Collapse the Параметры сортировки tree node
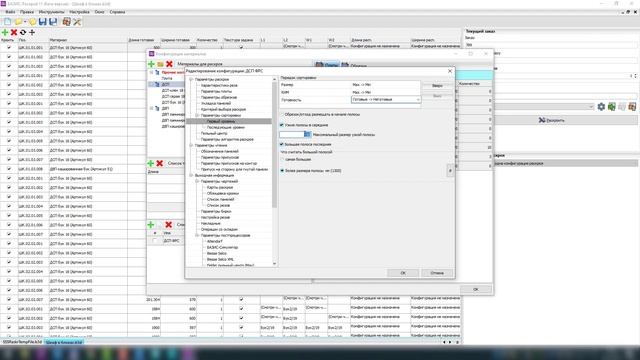Image resolution: width=640 pixels, height=360 pixels. click(197, 116)
